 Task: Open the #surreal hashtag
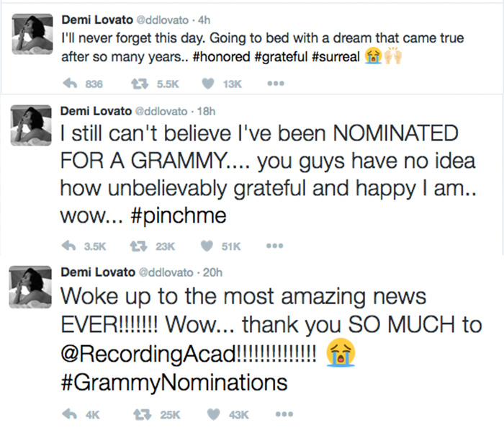coord(338,57)
